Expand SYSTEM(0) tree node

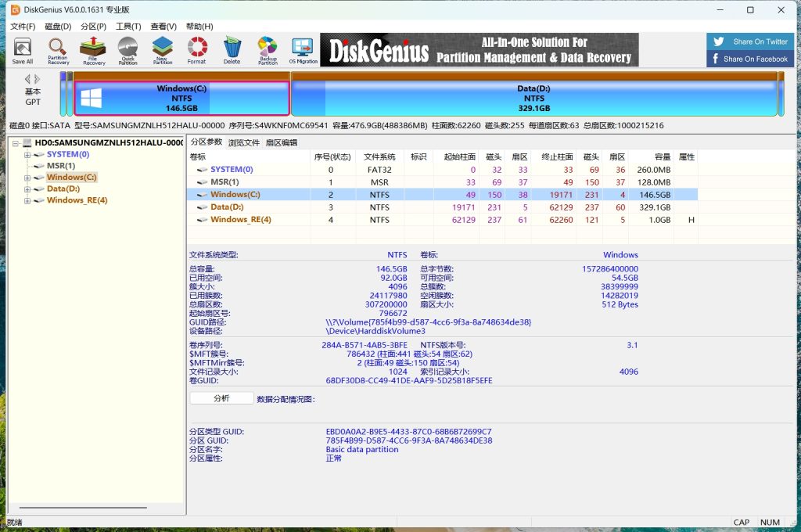(27, 154)
